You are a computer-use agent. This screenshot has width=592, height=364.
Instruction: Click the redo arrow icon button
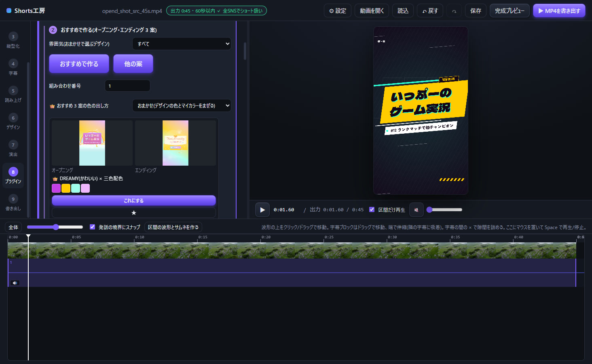point(454,11)
